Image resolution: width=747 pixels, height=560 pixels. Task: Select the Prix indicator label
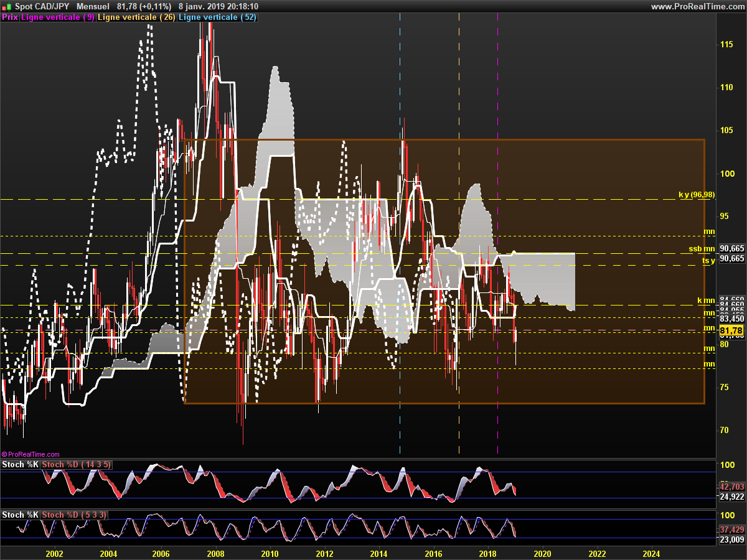9,17
